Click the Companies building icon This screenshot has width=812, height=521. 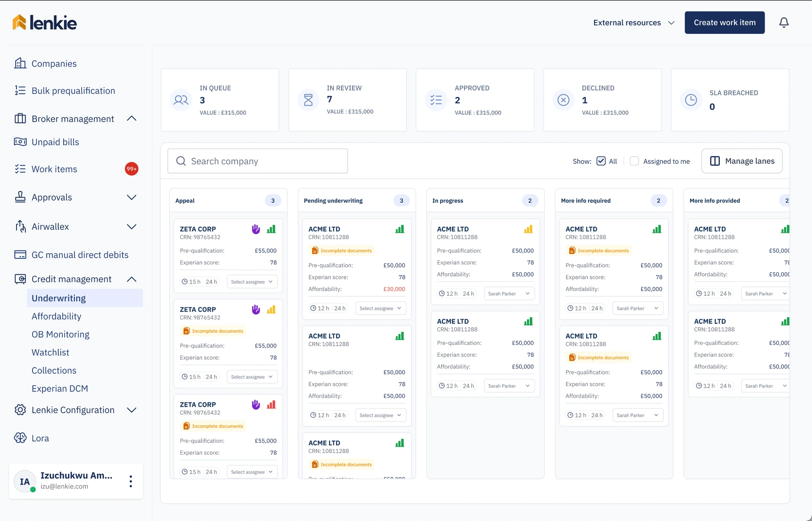20,63
